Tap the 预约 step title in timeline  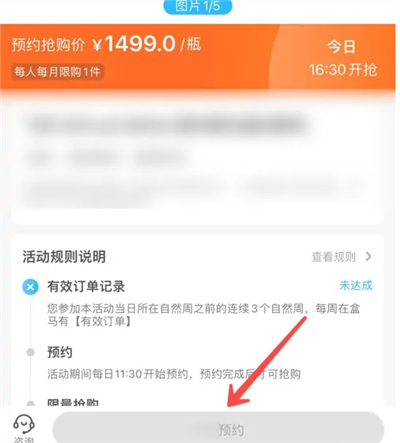click(60, 352)
